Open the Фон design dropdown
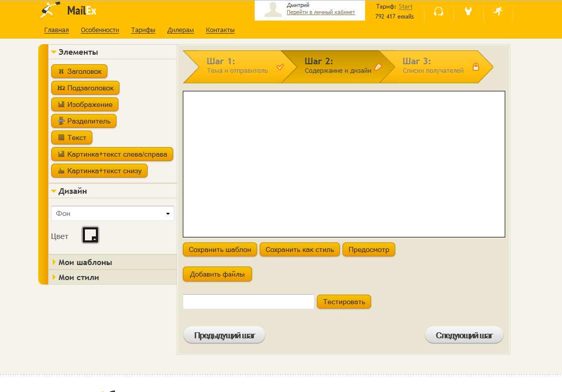 click(x=113, y=213)
